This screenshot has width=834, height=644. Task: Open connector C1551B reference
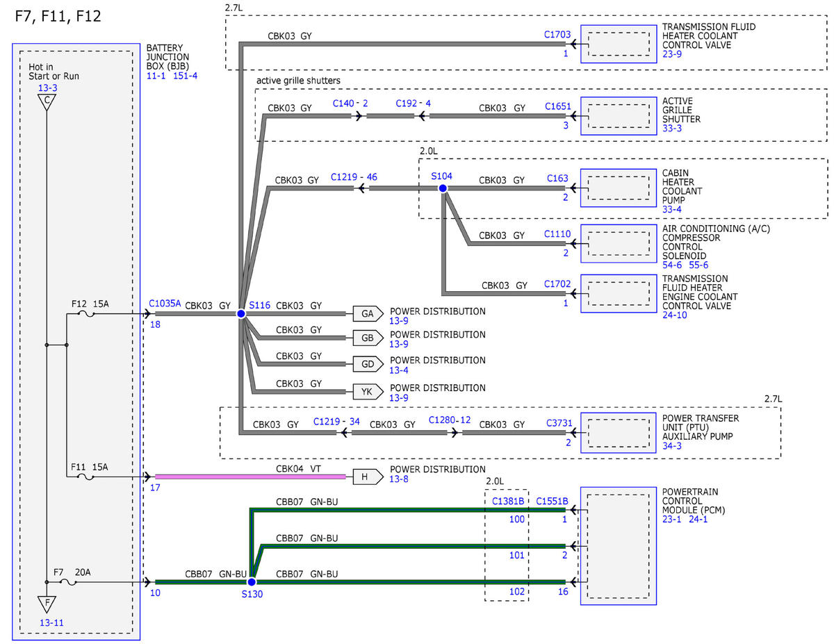pos(553,502)
